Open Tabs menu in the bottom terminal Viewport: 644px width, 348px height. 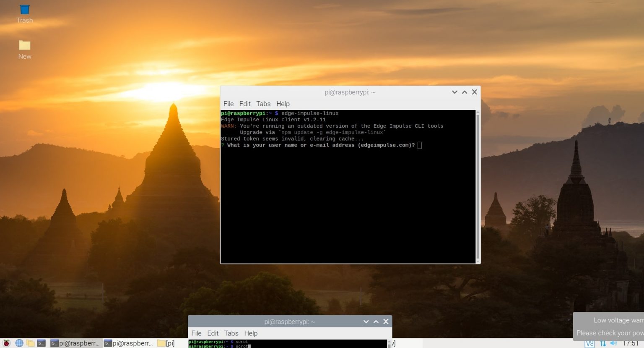pos(231,333)
